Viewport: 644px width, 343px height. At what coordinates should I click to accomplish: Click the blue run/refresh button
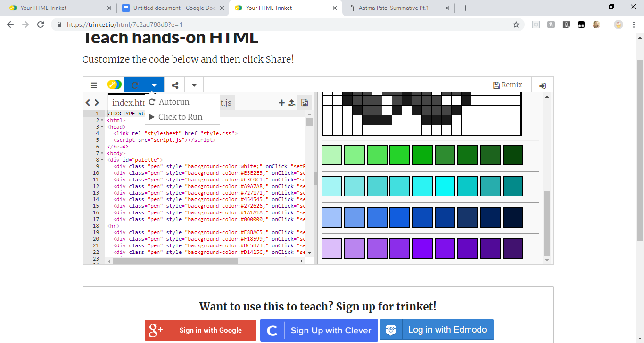coord(135,85)
